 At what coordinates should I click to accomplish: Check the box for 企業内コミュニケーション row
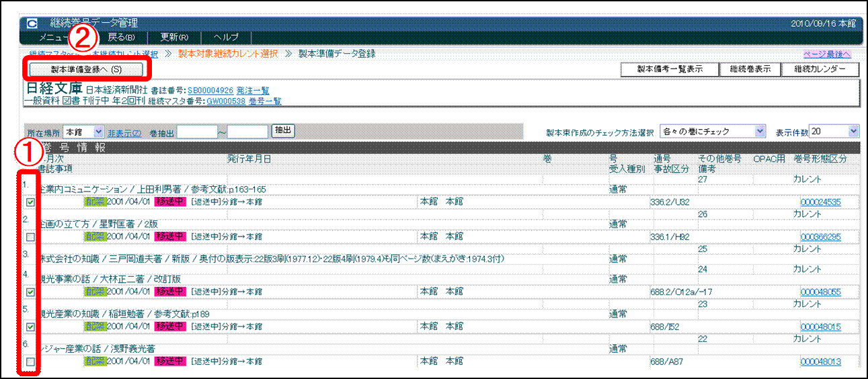(30, 202)
